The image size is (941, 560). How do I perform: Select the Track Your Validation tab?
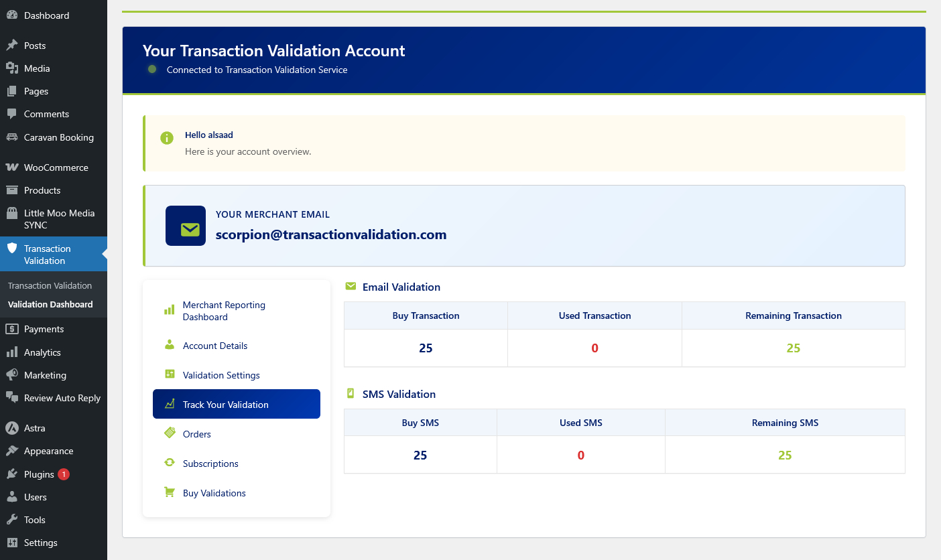[x=237, y=404]
